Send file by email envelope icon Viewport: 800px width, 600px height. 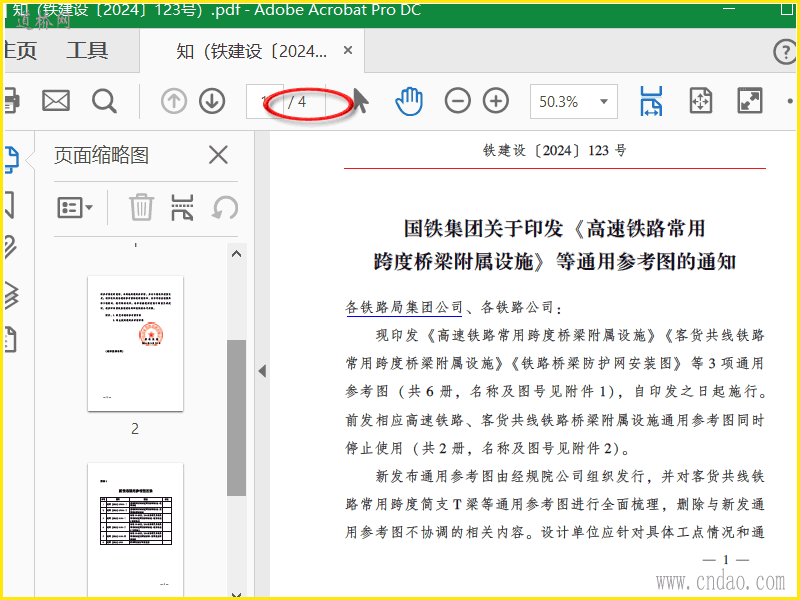(x=56, y=101)
